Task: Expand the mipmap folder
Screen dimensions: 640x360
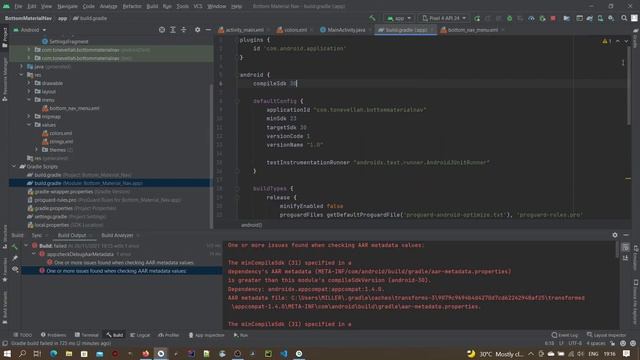Action: click(x=29, y=116)
